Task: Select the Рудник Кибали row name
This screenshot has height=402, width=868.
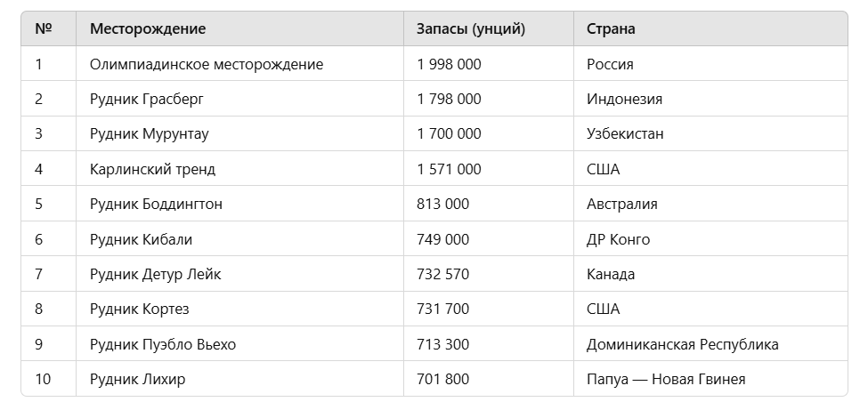Action: pyautogui.click(x=141, y=239)
